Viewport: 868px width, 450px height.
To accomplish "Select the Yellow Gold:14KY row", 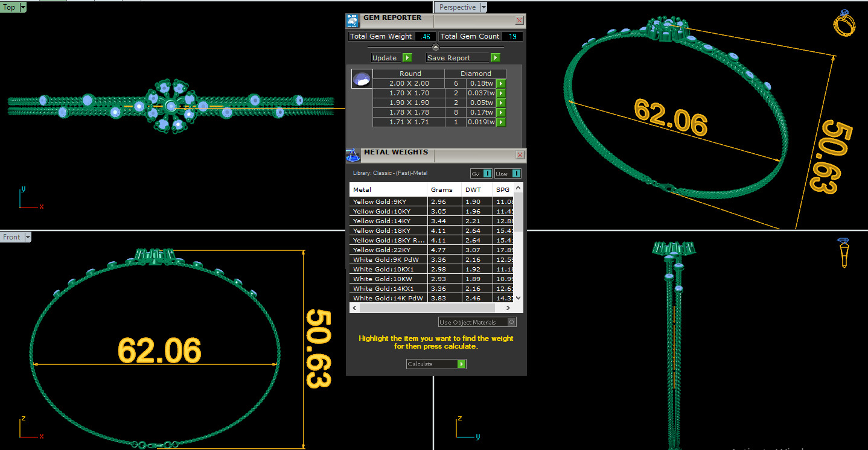I will (x=431, y=221).
